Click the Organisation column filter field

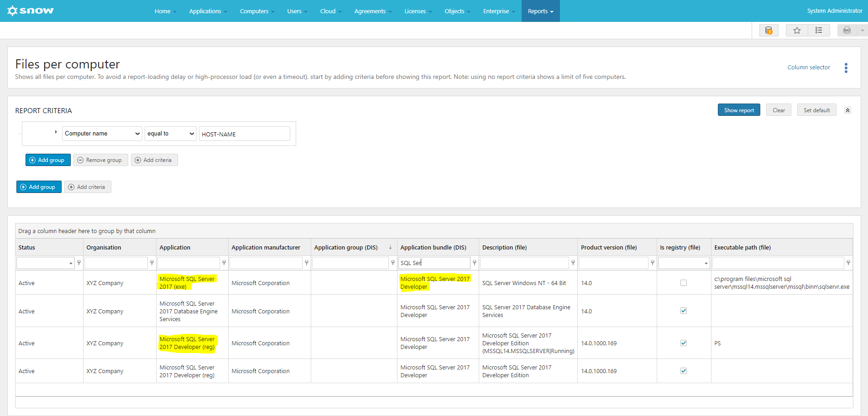[116, 263]
